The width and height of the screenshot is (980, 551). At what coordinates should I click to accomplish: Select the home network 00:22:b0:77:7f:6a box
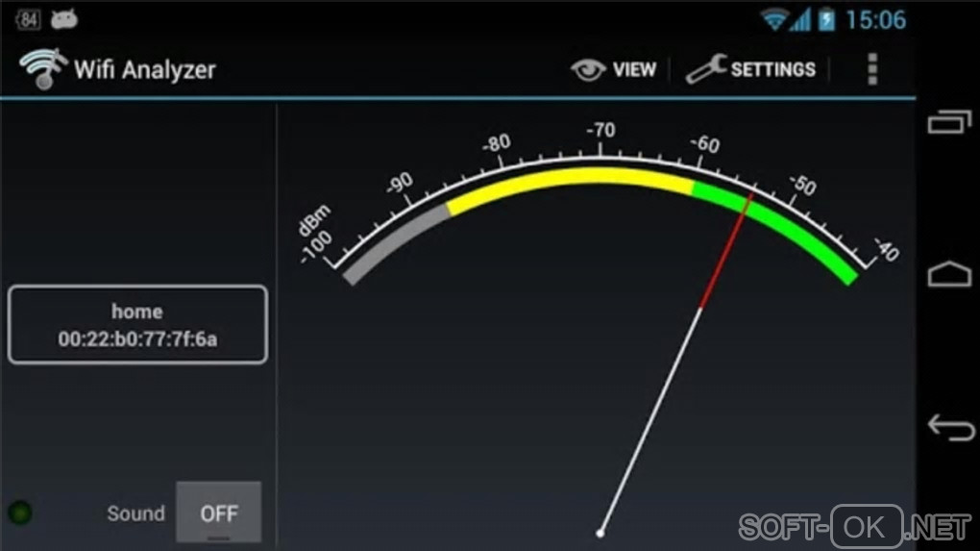[137, 325]
